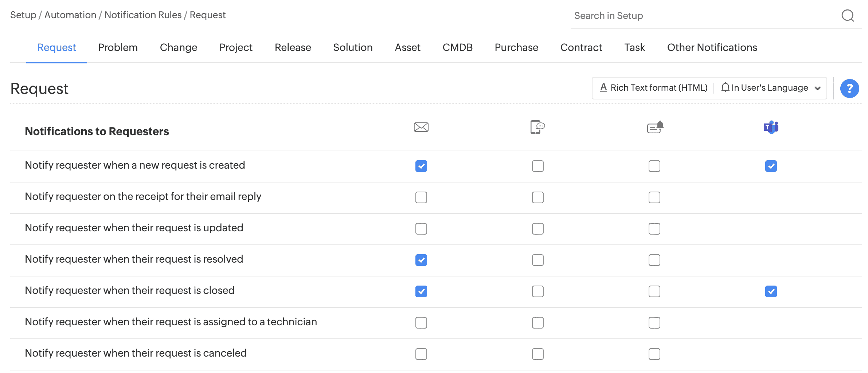
Task: Click the Microsoft Teams column icon
Action: 771,127
